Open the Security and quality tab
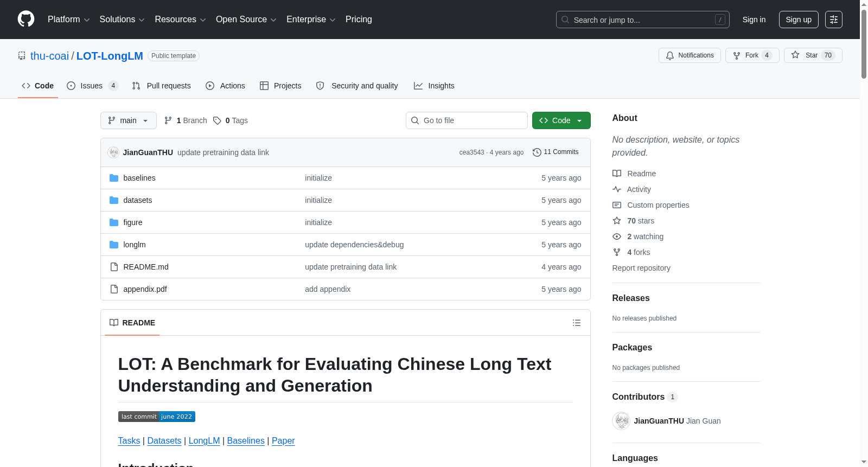 tap(357, 86)
